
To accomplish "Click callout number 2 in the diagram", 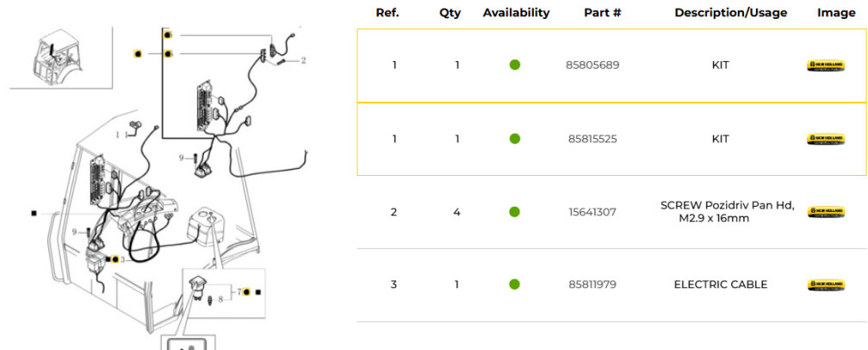I will tap(303, 60).
